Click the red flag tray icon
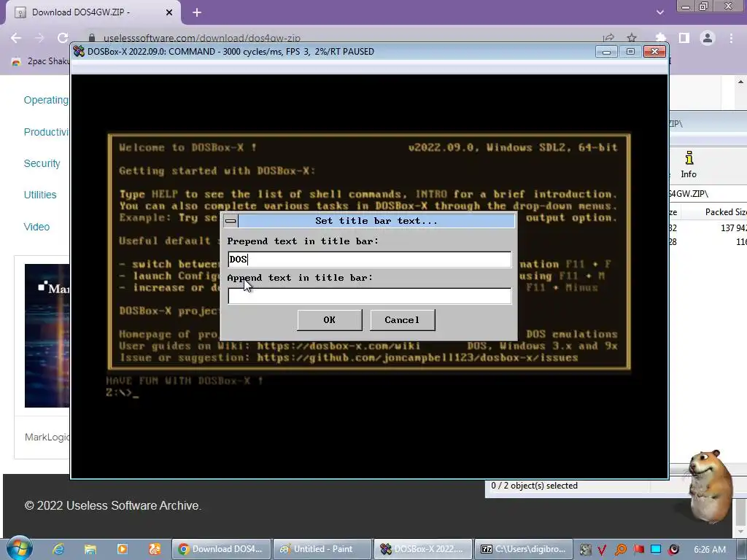 coord(638,550)
